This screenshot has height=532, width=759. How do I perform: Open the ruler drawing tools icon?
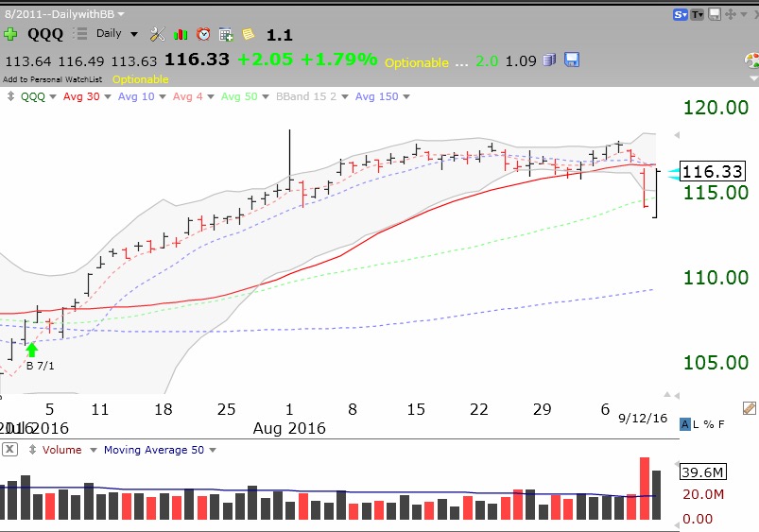pyautogui.click(x=749, y=408)
